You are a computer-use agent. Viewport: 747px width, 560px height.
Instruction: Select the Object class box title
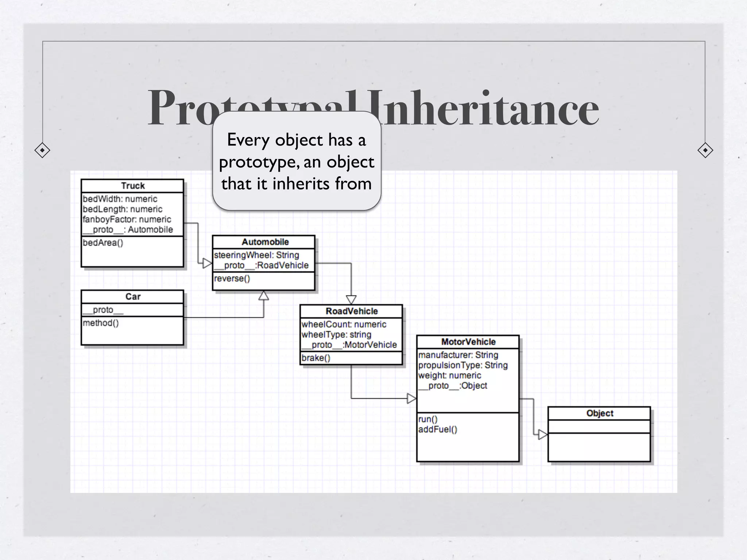(600, 413)
